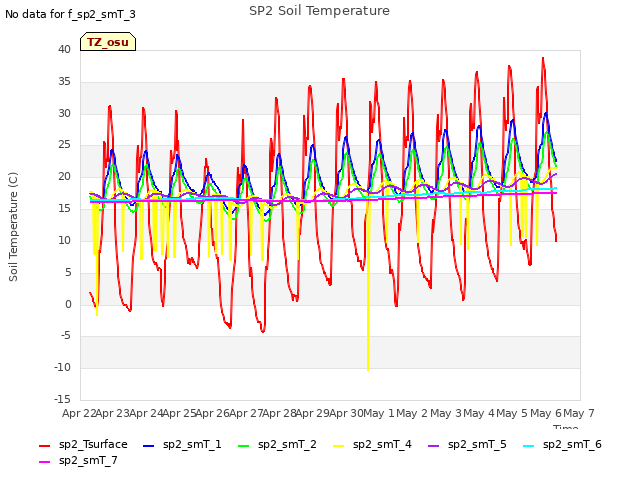
Task: Toggle the sp2_smT_2 legend entry
Action: pyautogui.click(x=277, y=444)
